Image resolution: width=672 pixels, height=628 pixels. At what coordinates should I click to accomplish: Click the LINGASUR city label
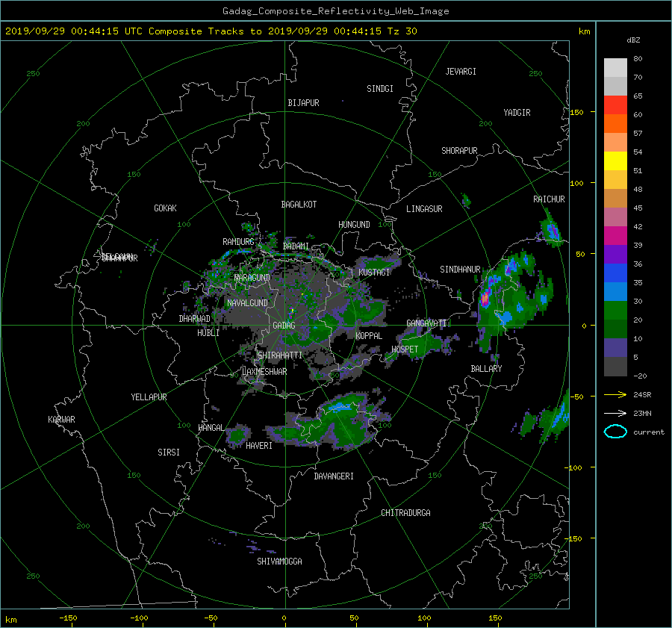pyautogui.click(x=424, y=209)
